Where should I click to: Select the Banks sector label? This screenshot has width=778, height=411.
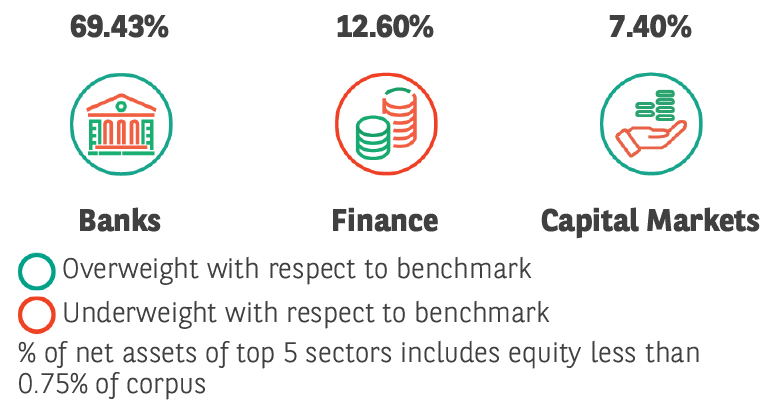[120, 219]
